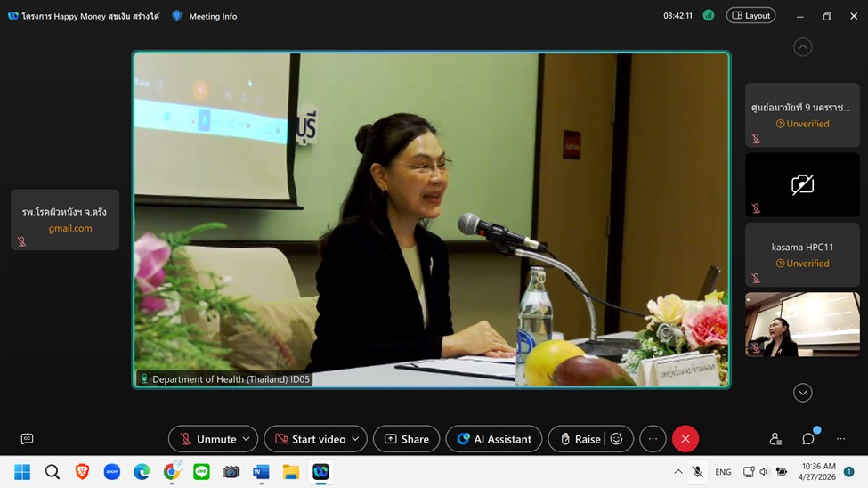
Task: Start video with camera button
Action: 310,439
